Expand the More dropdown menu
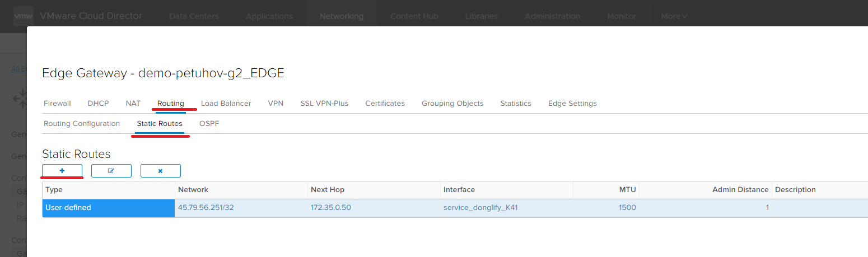 coord(674,16)
